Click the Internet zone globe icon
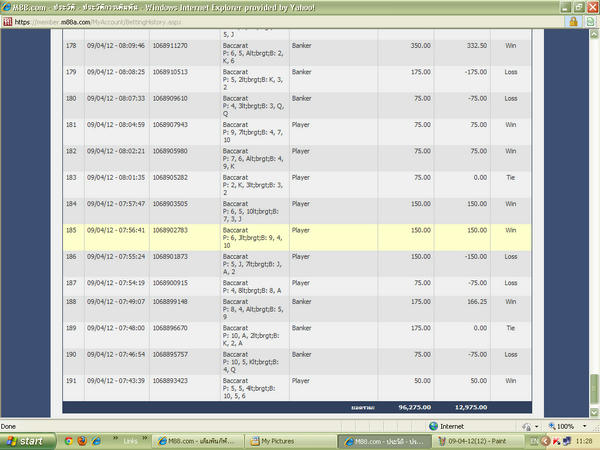Image resolution: width=600 pixels, height=450 pixels. tap(433, 426)
